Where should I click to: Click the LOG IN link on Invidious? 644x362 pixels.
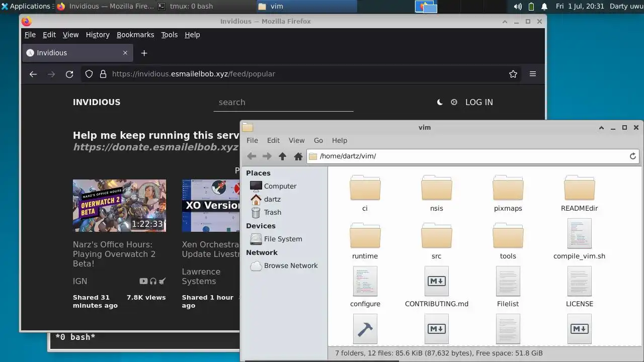(x=479, y=102)
